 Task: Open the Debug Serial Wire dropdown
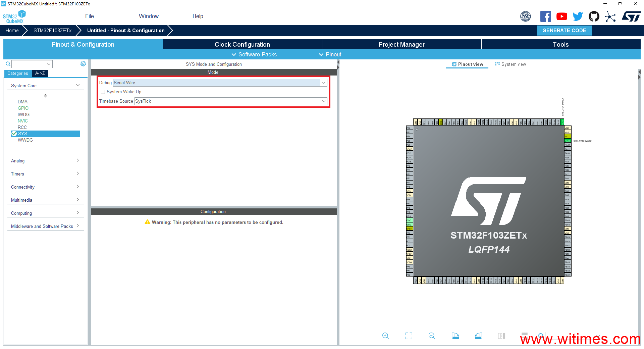pyautogui.click(x=220, y=83)
